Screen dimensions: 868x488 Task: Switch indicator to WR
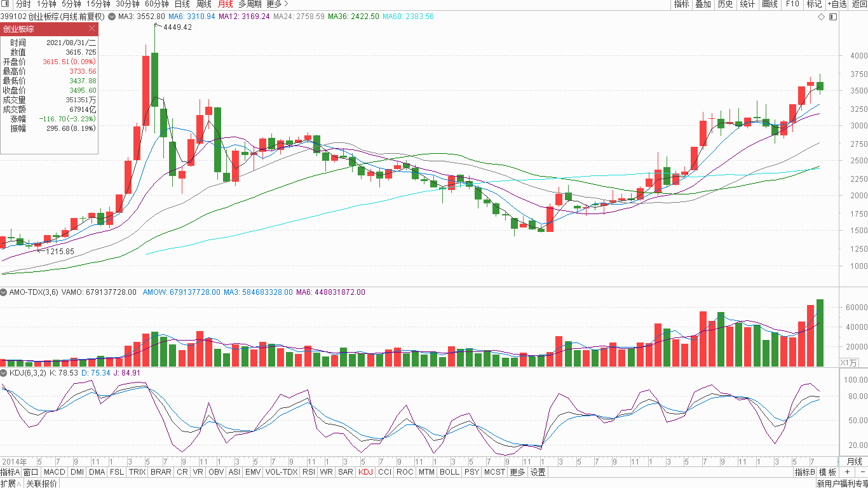tap(327, 472)
